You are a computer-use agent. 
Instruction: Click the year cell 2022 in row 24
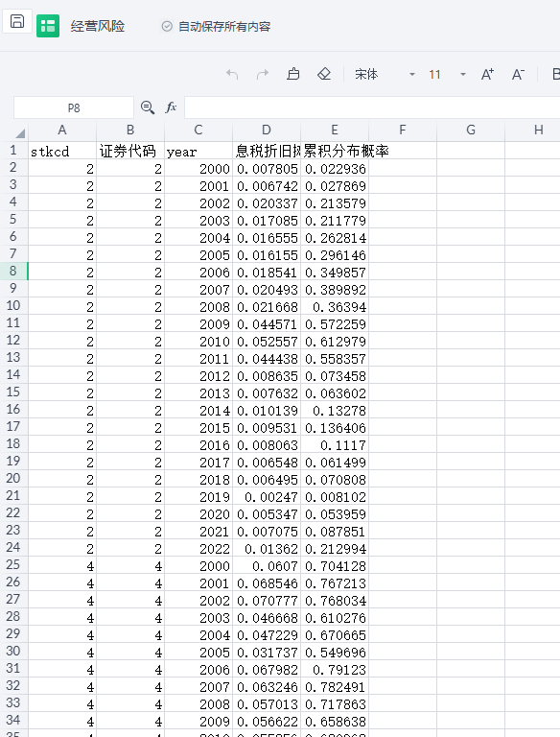click(x=198, y=549)
